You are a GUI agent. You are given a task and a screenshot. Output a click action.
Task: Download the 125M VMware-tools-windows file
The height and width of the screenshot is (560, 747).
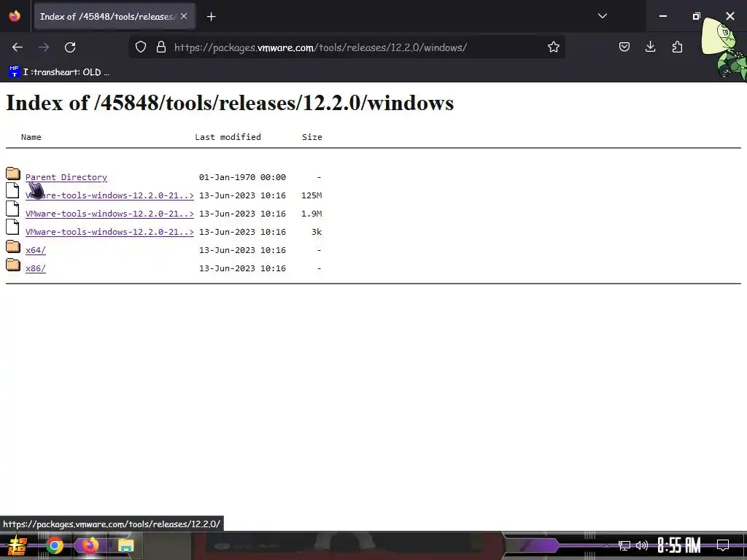pos(109,195)
